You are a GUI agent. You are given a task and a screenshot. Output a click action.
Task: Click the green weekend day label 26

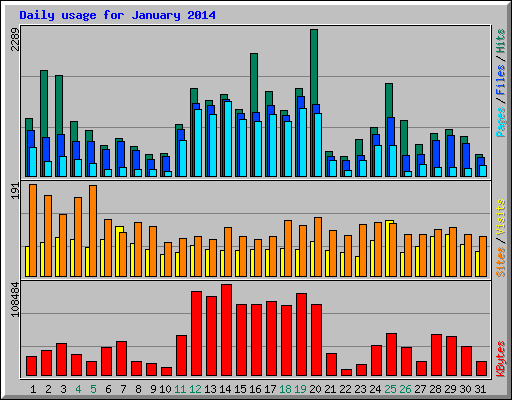tap(405, 389)
